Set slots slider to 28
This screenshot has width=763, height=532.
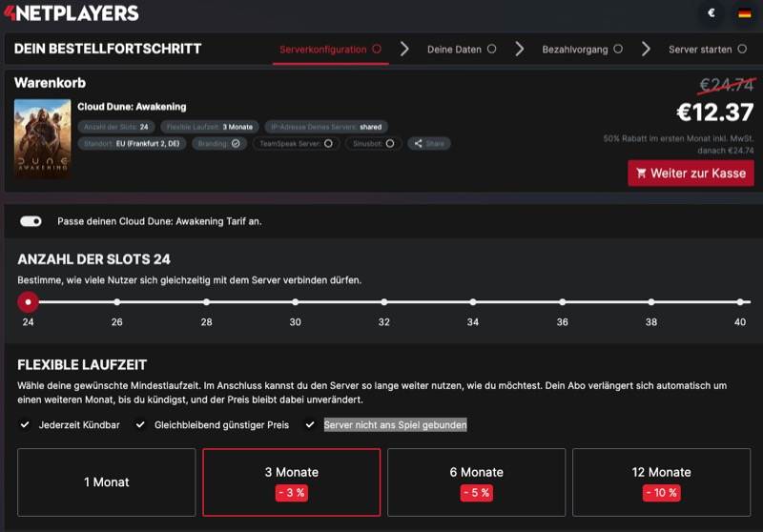(206, 302)
